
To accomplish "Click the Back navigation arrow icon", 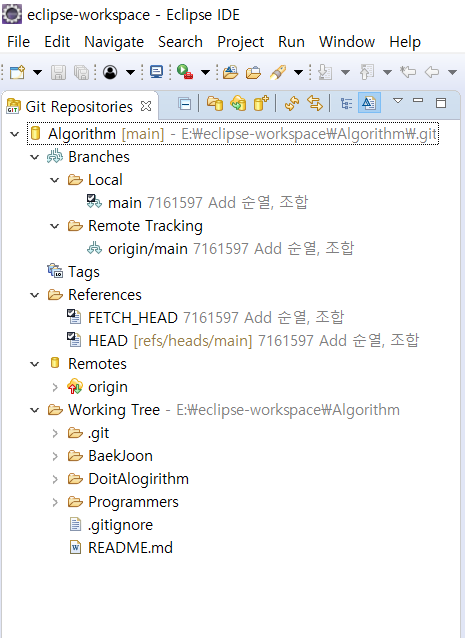I will click(432, 72).
